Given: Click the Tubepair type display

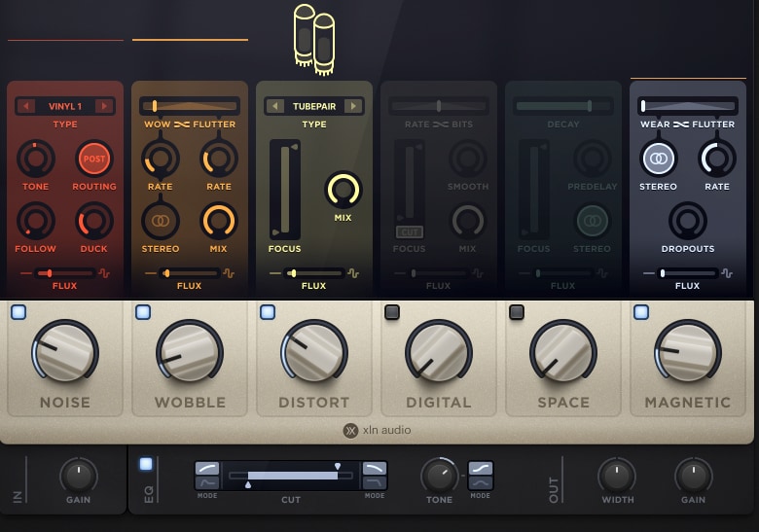Looking at the screenshot, I should pos(314,106).
